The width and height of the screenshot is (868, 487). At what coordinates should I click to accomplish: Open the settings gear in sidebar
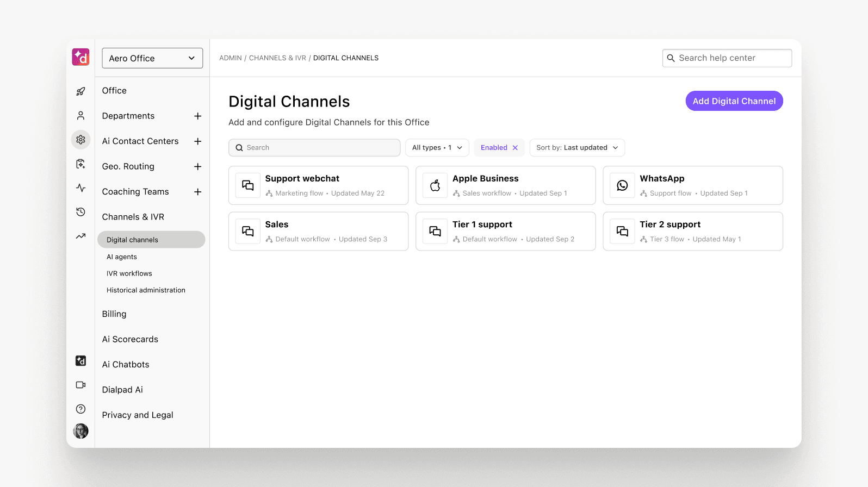80,140
